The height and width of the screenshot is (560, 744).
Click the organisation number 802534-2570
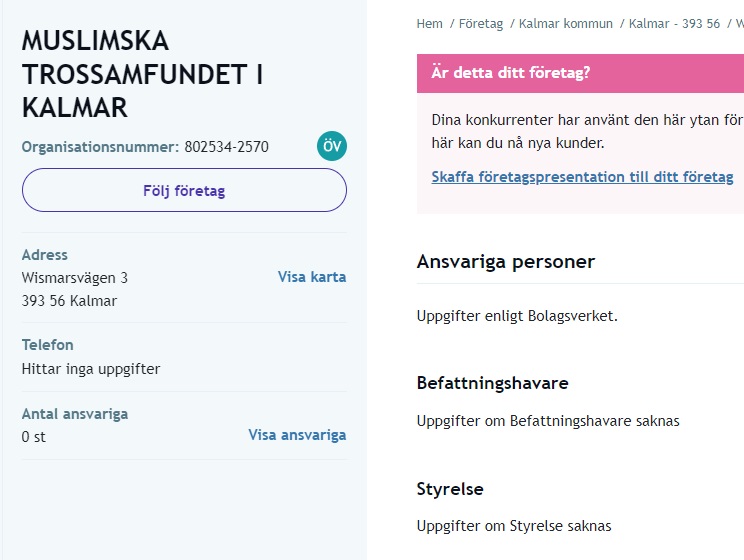(226, 147)
